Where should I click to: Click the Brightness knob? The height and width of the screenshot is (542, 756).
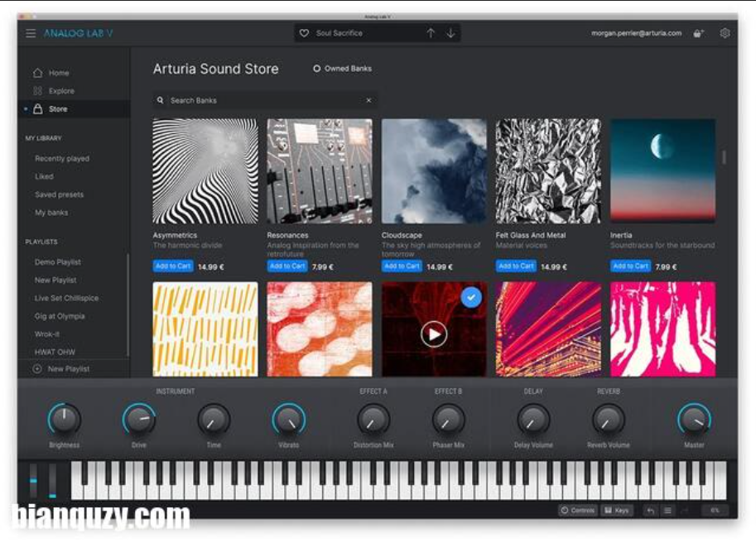pyautogui.click(x=64, y=419)
